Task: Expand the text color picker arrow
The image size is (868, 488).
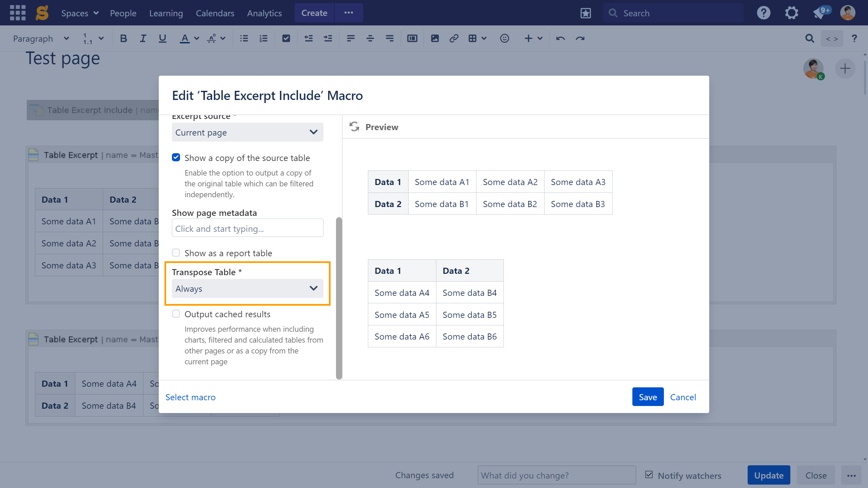Action: pyautogui.click(x=197, y=38)
